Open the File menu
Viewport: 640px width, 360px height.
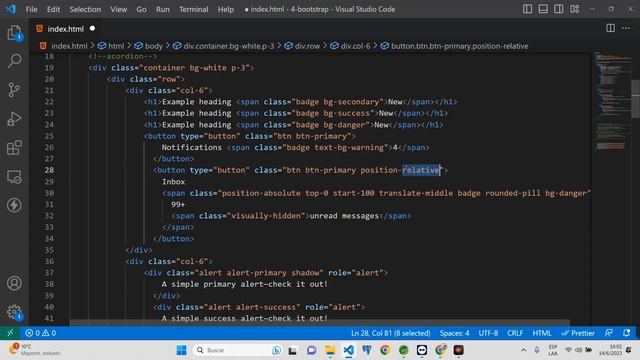tap(31, 9)
